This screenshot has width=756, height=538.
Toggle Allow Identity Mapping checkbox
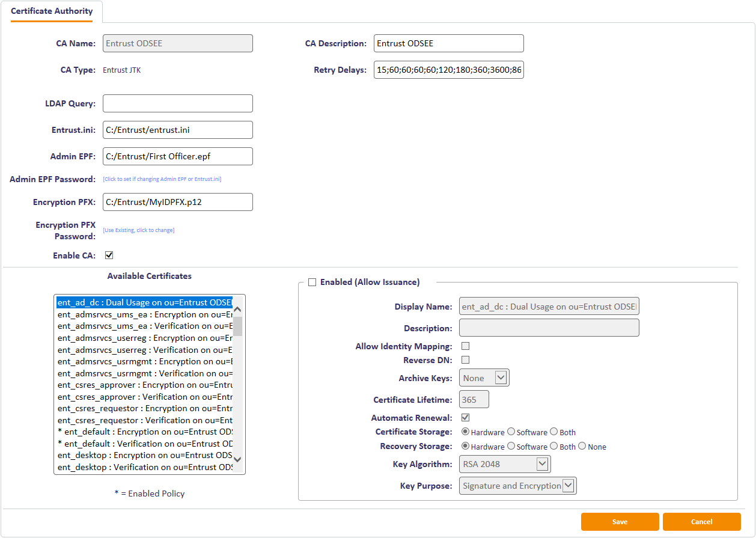click(465, 346)
